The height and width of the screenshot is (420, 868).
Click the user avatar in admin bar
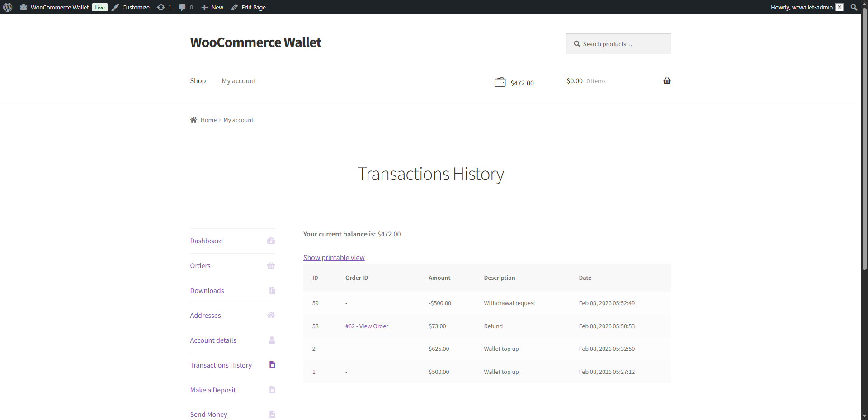(840, 7)
